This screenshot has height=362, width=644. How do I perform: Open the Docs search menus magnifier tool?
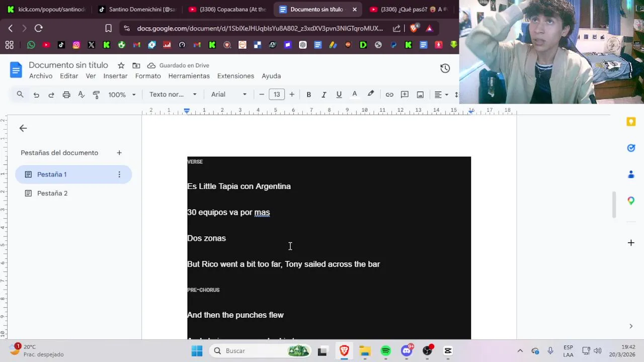(x=20, y=95)
